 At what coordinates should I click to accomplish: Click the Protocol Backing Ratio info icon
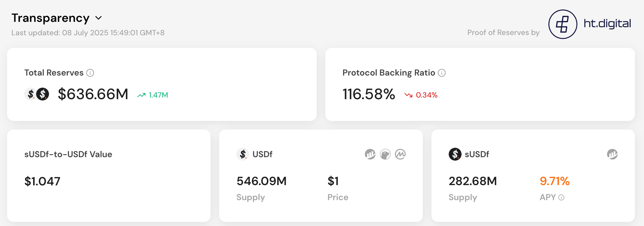(442, 73)
